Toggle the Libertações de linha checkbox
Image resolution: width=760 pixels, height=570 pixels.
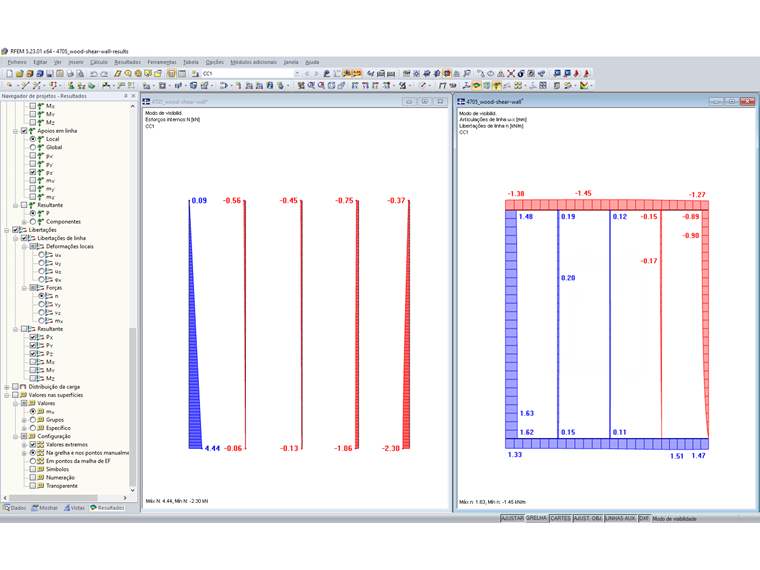(x=24, y=238)
